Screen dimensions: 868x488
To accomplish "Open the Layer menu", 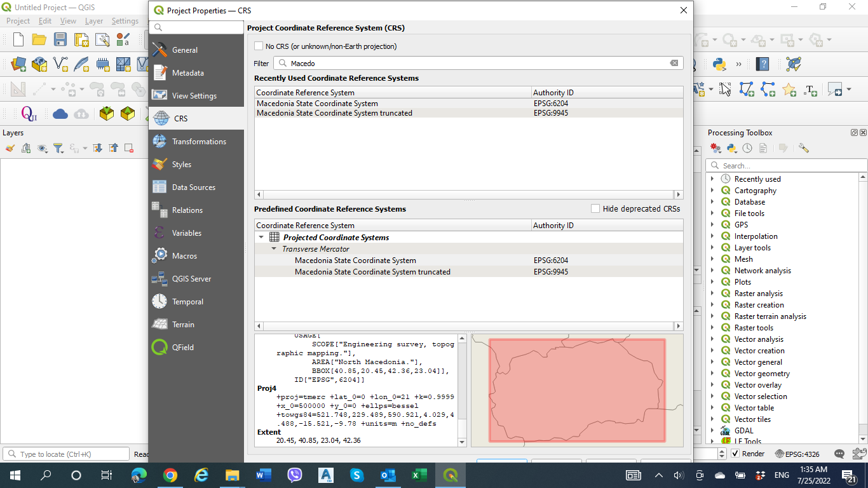I will [x=94, y=21].
